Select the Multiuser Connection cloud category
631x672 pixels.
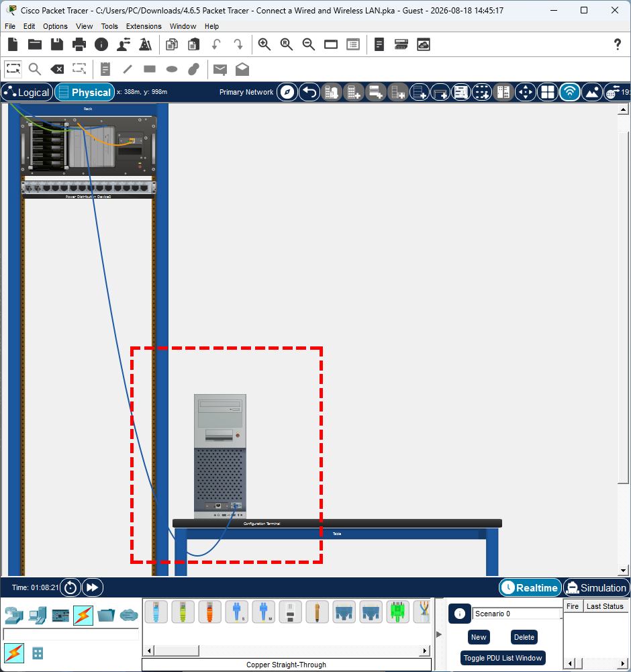[x=129, y=616]
